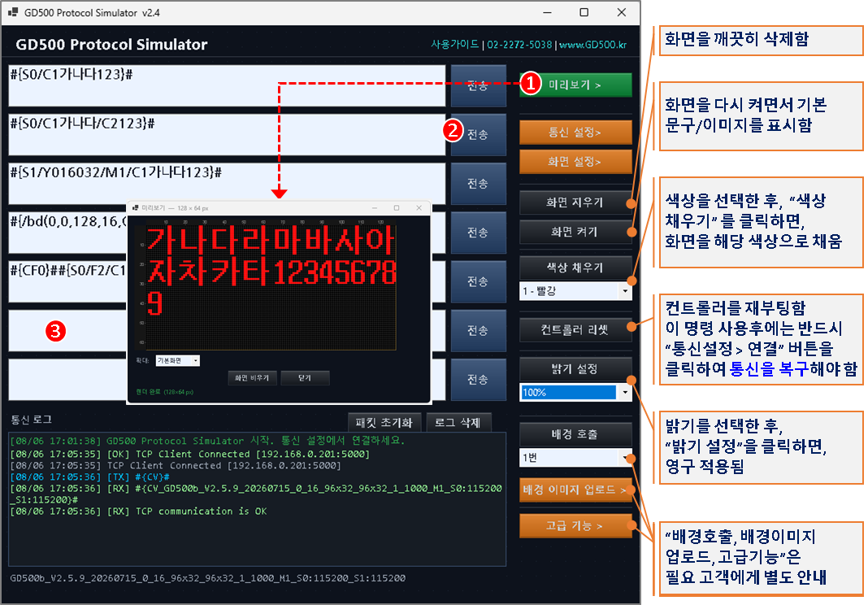Click 전송 for the #{S0/C1가나다123}# row
Screen dimensions: 868x605
[x=478, y=86]
